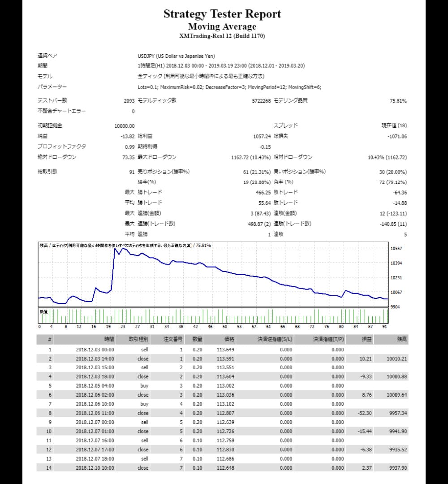Click the green volume bars strip

tap(213, 315)
